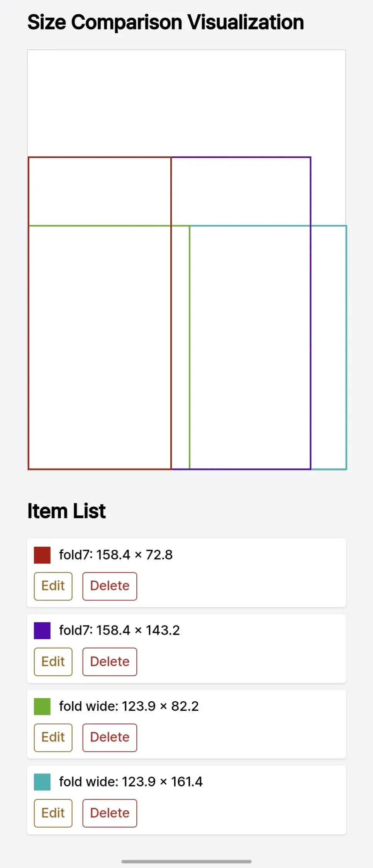Select the teal fold wide color swatch
The height and width of the screenshot is (868, 373).
tap(42, 782)
